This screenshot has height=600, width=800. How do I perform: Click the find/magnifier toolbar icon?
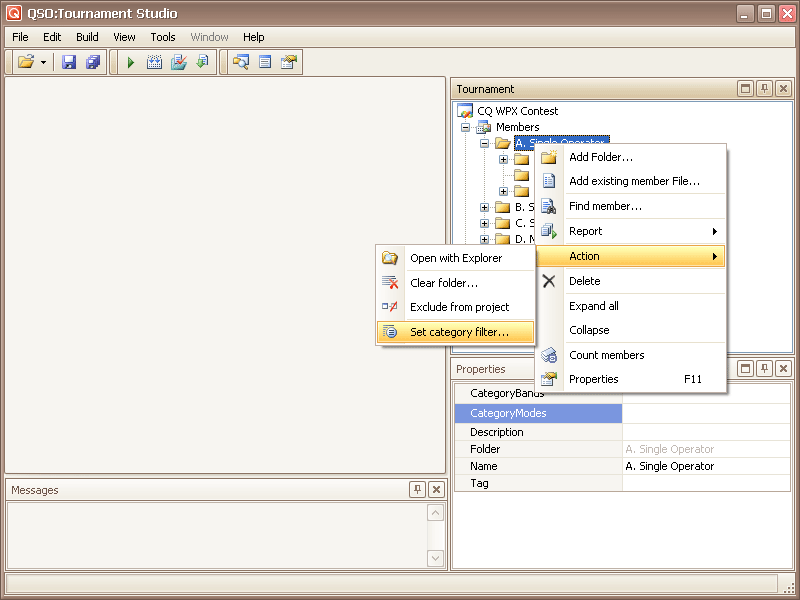[241, 62]
